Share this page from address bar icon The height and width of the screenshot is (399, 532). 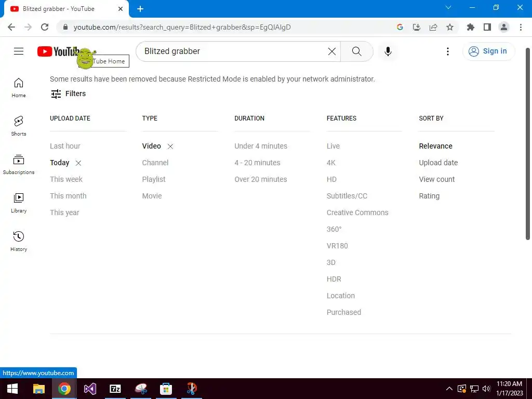[433, 27]
